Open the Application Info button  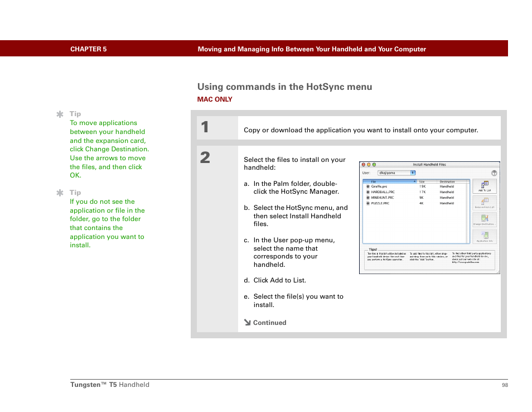[485, 236]
